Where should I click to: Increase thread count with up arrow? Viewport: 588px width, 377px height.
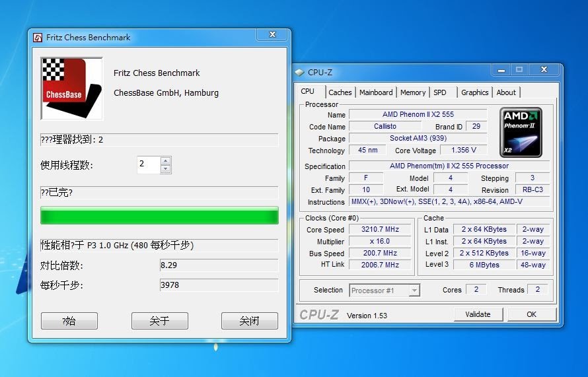point(165,160)
